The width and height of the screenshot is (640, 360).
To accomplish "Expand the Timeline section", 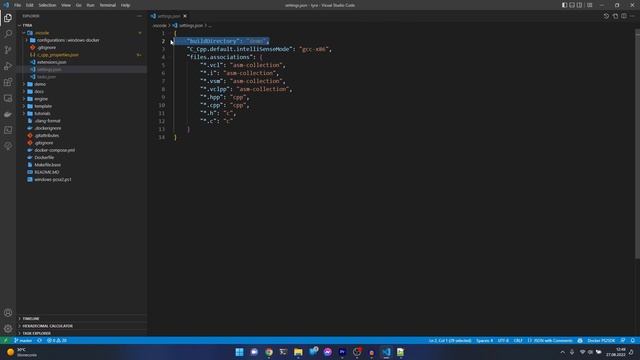I will pyautogui.click(x=82, y=318).
